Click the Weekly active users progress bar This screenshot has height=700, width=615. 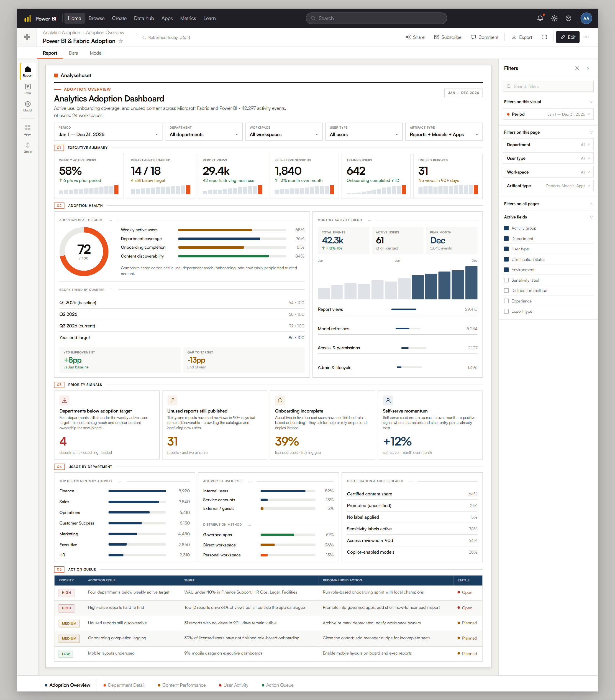point(232,230)
